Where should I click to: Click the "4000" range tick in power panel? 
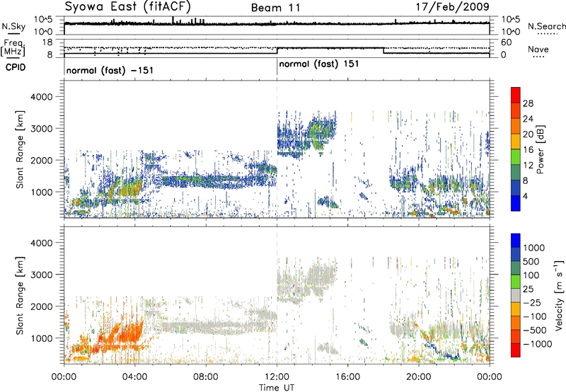pos(42,97)
